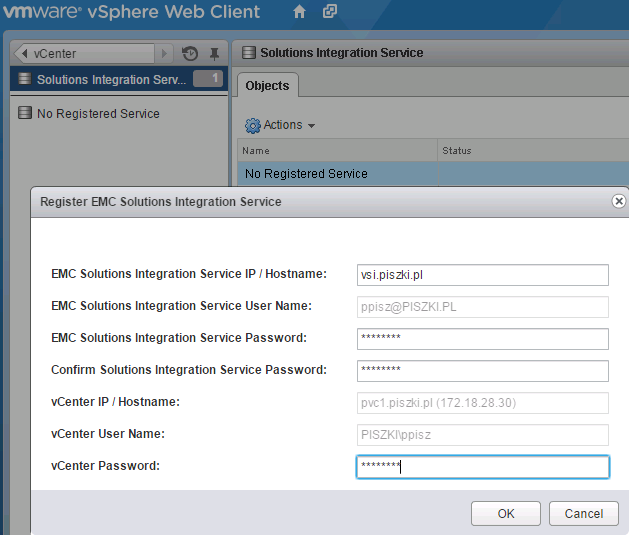This screenshot has width=629, height=535.
Task: Click the Actions gear icon
Action: click(252, 126)
